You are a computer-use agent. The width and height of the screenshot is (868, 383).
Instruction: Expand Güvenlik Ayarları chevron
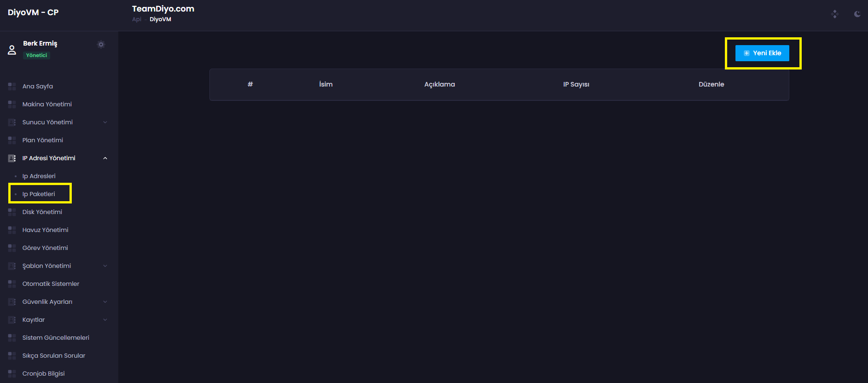[x=105, y=302]
